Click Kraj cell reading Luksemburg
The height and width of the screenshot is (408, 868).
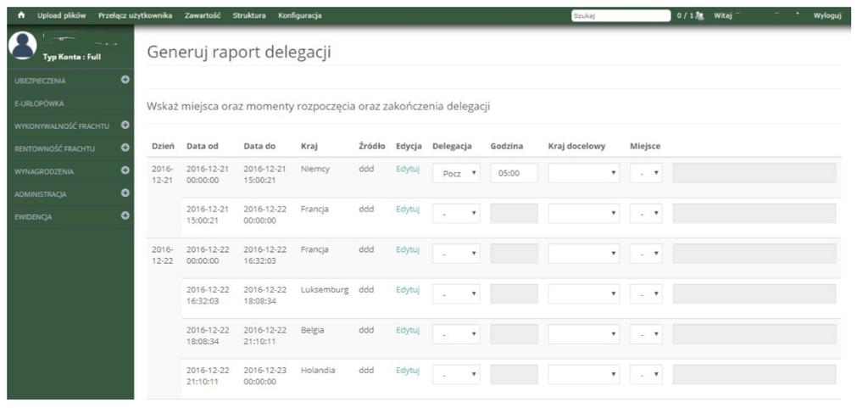pyautogui.click(x=325, y=289)
